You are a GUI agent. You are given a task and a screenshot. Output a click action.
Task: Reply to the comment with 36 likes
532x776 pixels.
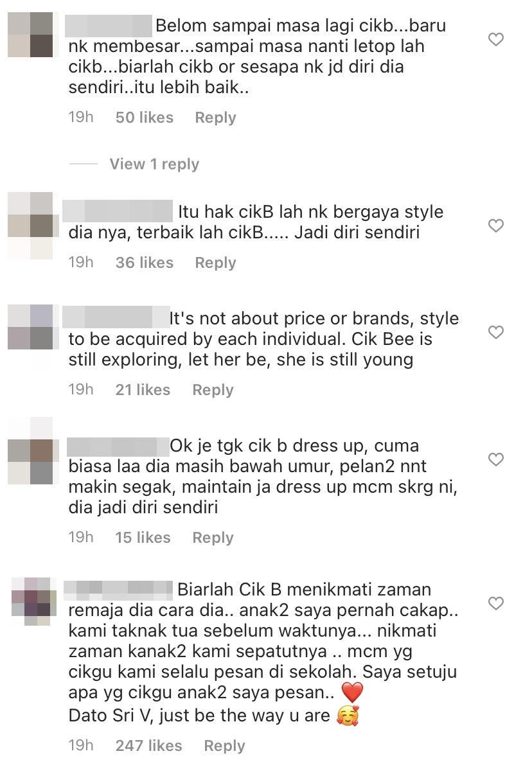click(215, 263)
